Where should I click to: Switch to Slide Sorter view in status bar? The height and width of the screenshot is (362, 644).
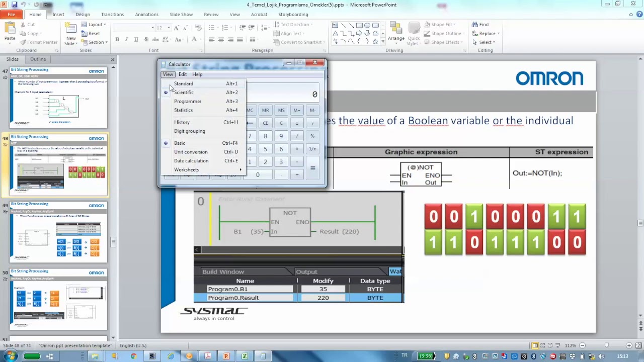coord(543,345)
